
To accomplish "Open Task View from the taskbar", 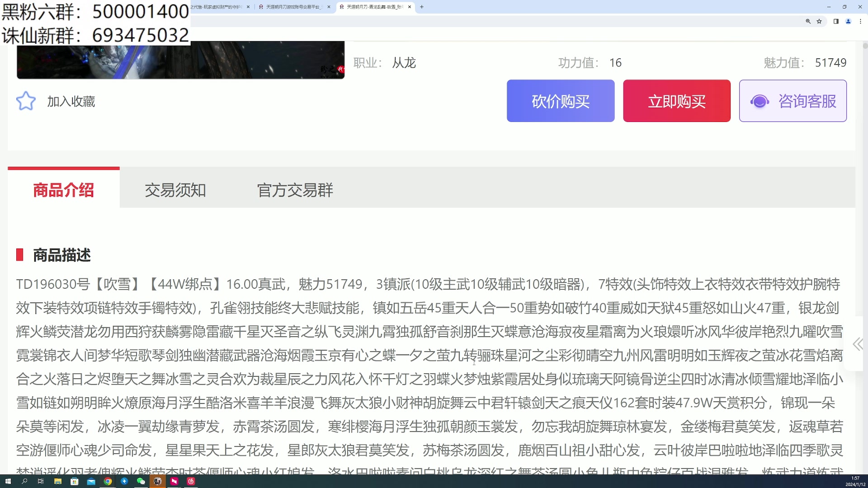I will tap(40, 481).
